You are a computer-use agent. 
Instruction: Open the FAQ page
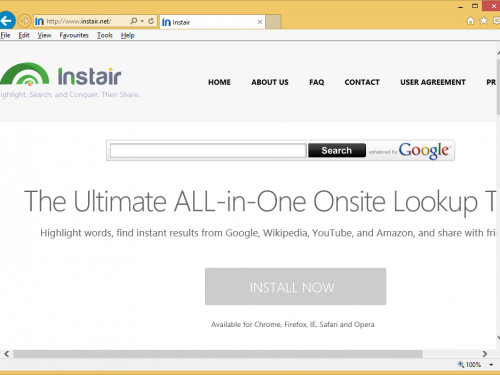pyautogui.click(x=317, y=82)
